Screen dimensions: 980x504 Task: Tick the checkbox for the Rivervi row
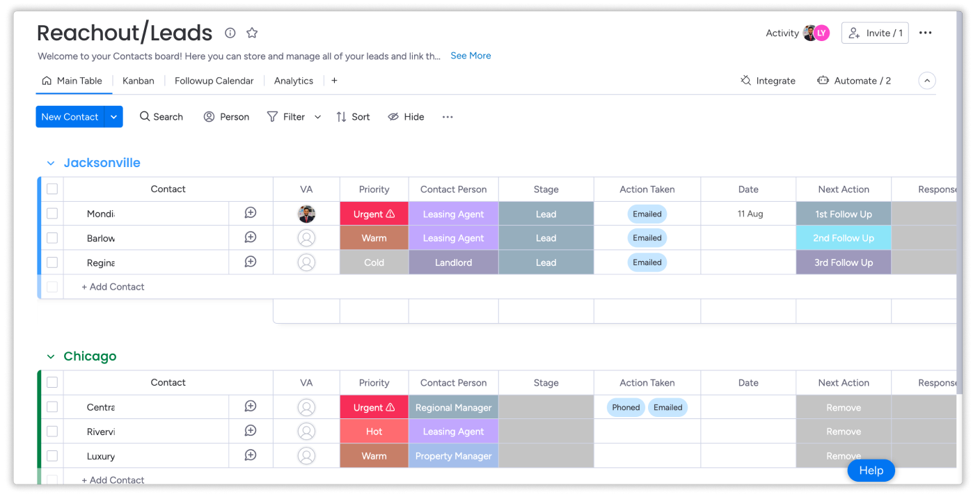[x=52, y=432]
